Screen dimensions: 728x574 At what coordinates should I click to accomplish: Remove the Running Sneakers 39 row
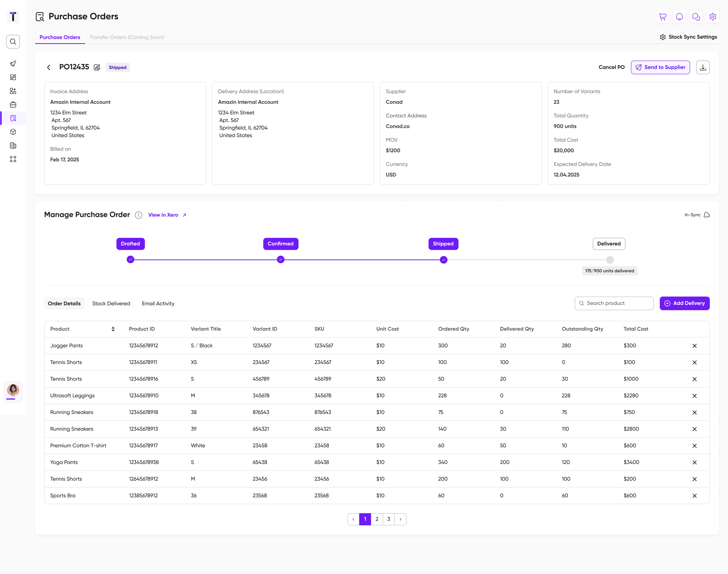(695, 429)
